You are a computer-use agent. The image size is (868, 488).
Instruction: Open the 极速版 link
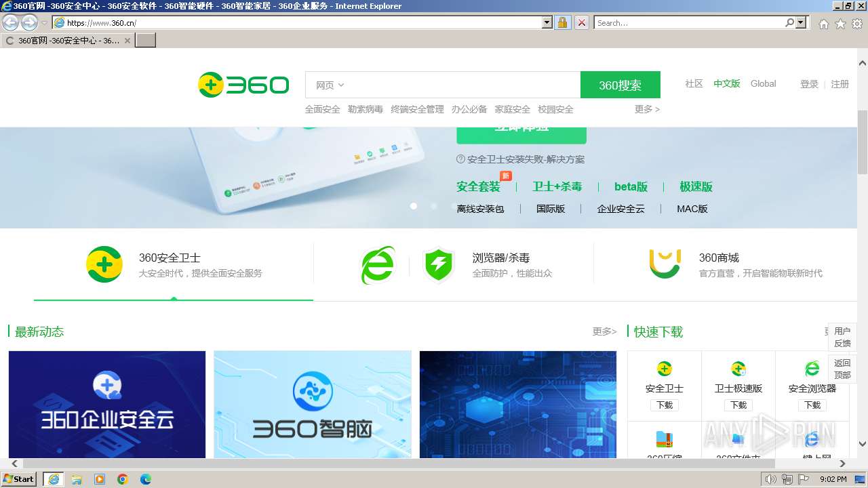[x=696, y=186]
